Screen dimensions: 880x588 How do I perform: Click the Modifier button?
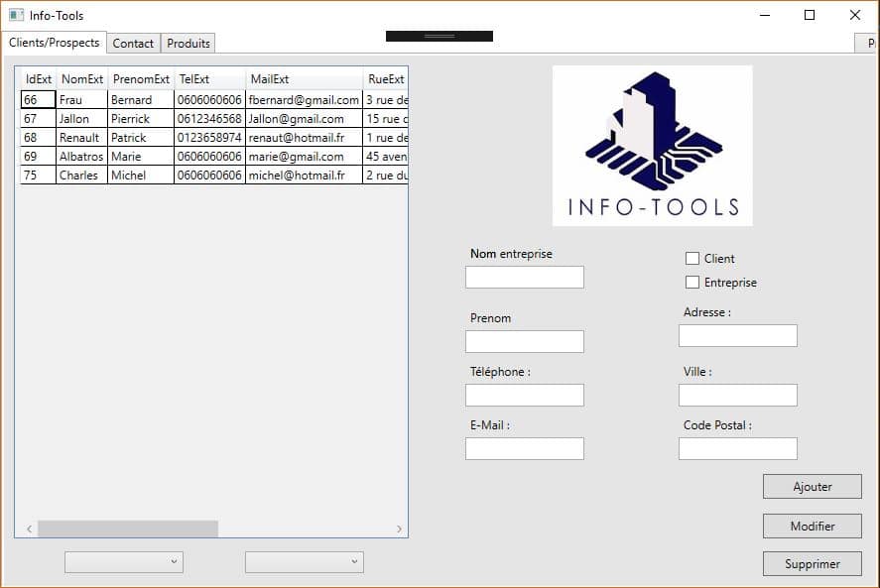(x=813, y=526)
